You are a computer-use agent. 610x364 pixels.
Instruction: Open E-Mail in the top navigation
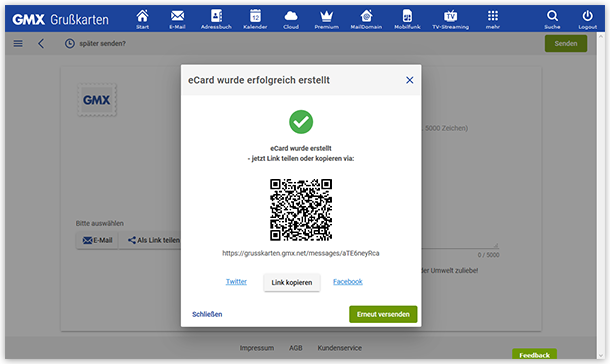click(x=177, y=19)
